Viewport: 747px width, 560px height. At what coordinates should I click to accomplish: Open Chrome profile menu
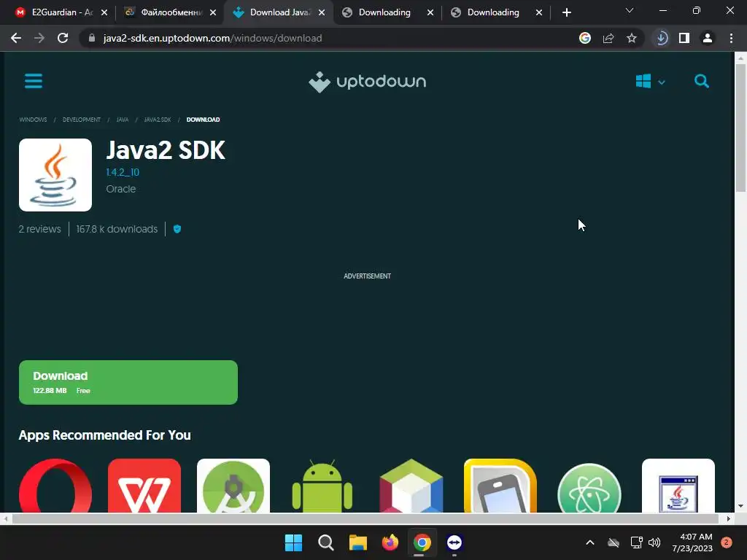click(x=708, y=38)
